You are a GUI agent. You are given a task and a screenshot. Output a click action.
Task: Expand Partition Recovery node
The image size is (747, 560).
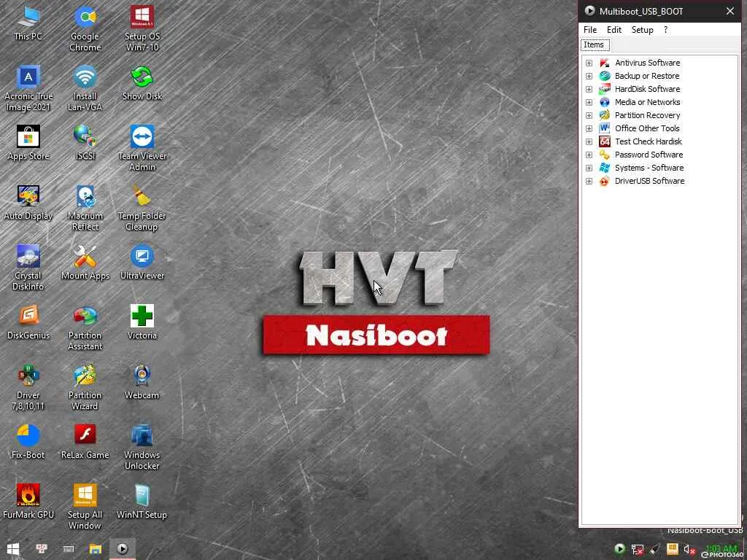[x=589, y=115]
